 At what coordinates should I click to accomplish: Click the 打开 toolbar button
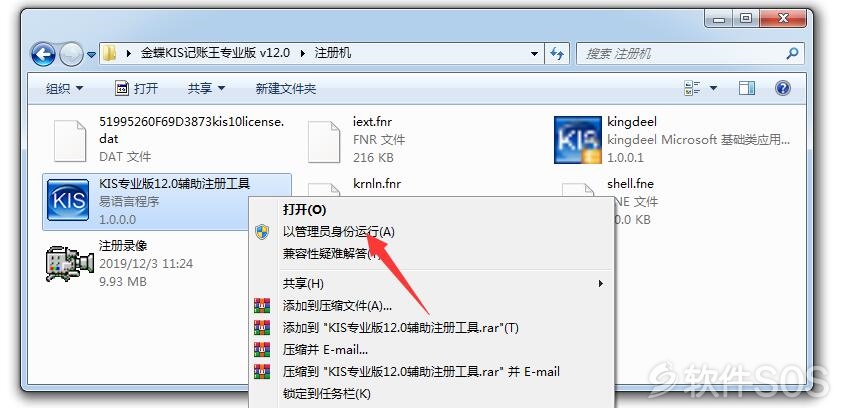pos(137,89)
